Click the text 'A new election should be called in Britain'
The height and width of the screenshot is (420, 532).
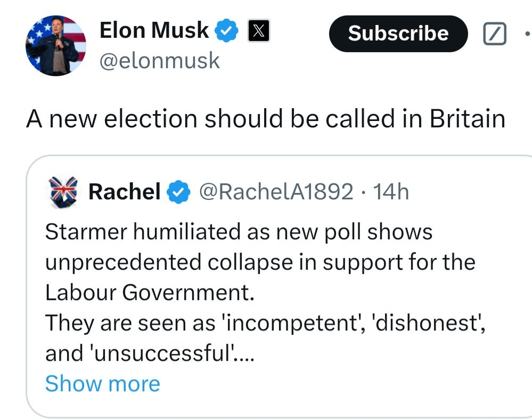click(265, 118)
